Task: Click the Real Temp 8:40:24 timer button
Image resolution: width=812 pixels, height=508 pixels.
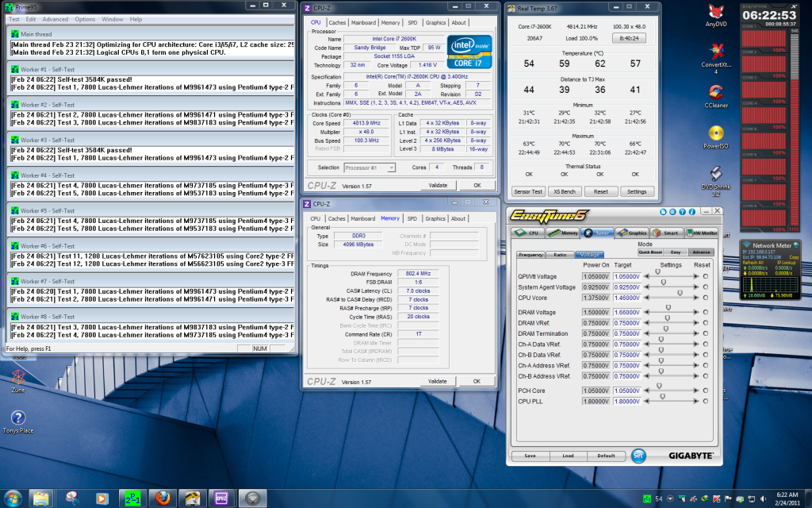Action: point(629,38)
